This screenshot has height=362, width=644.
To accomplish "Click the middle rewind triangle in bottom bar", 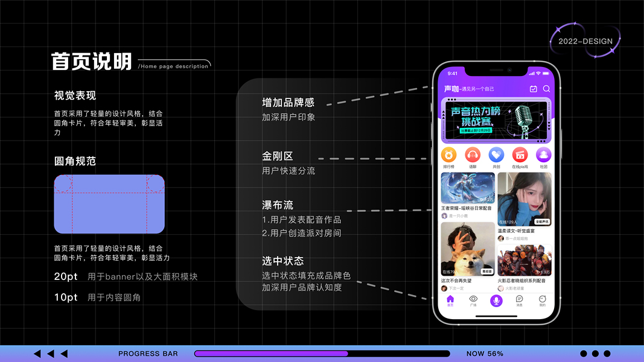I will click(x=51, y=354).
